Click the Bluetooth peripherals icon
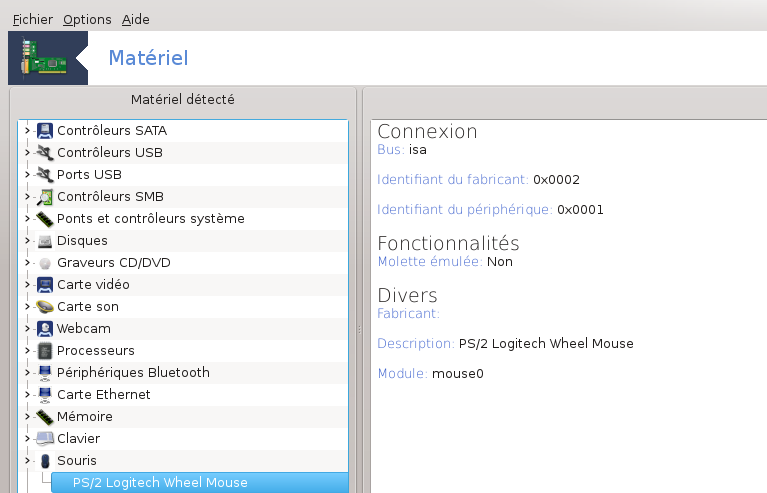Screen dimensions: 767x493 click(x=44, y=373)
